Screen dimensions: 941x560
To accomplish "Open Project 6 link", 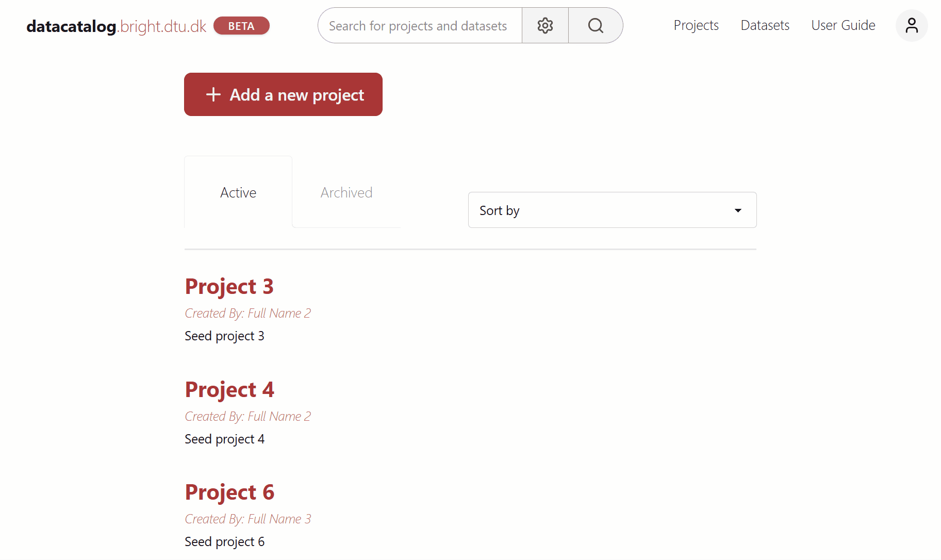I will pos(229,492).
